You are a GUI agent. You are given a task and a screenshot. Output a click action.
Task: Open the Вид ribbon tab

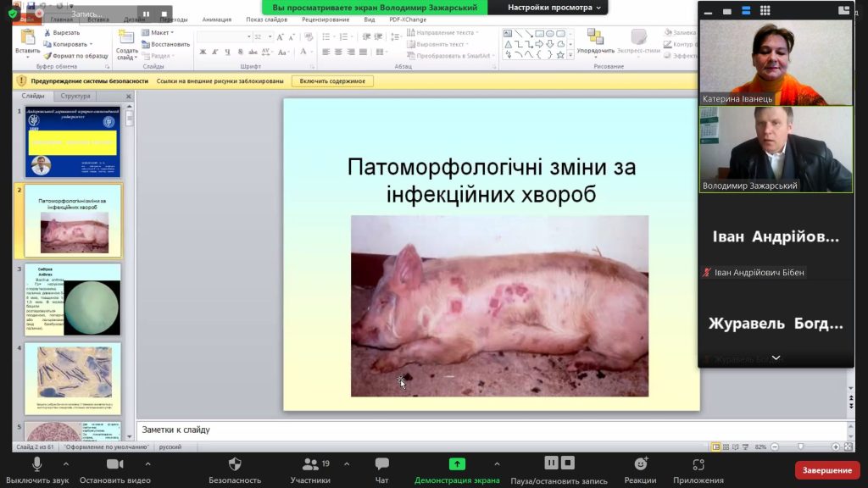click(370, 19)
